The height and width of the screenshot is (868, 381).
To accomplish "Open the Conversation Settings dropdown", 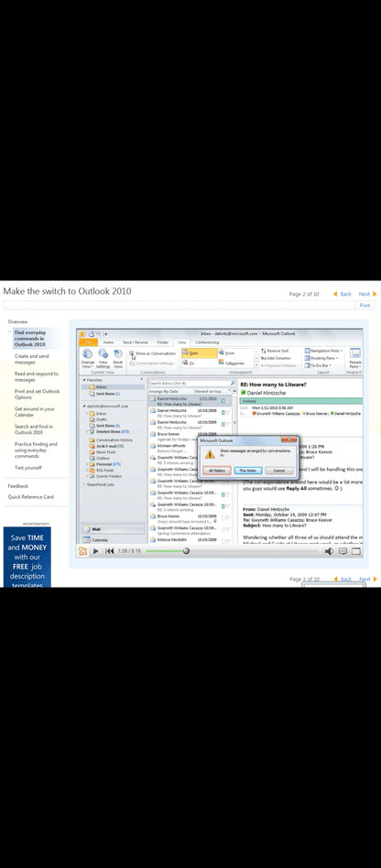I will (x=152, y=363).
